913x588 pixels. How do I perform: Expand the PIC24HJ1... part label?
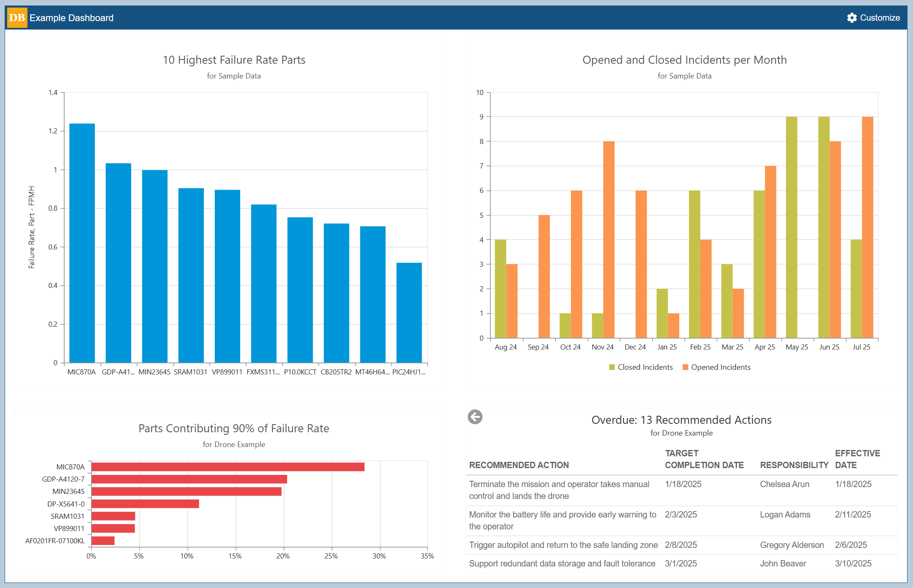[x=409, y=372]
